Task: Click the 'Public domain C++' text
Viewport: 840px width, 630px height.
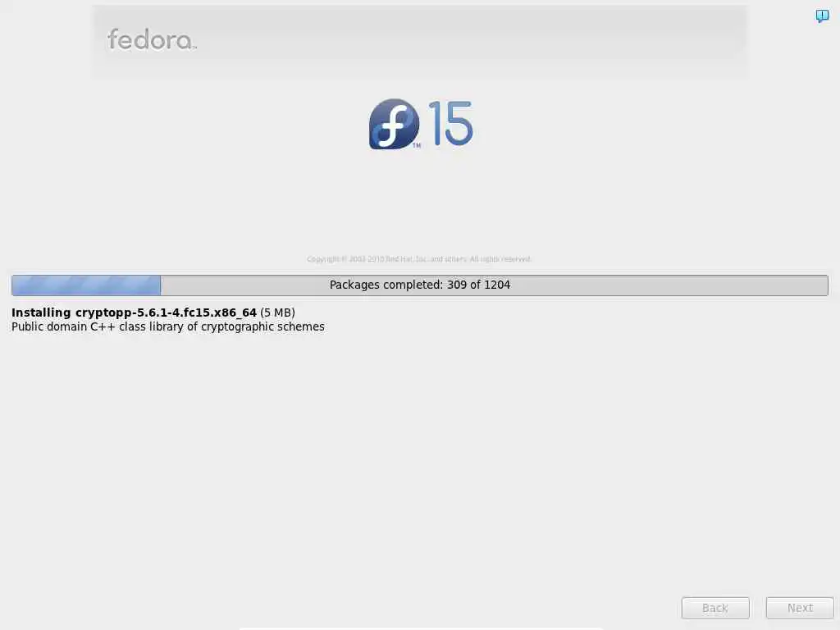Action: (63, 326)
